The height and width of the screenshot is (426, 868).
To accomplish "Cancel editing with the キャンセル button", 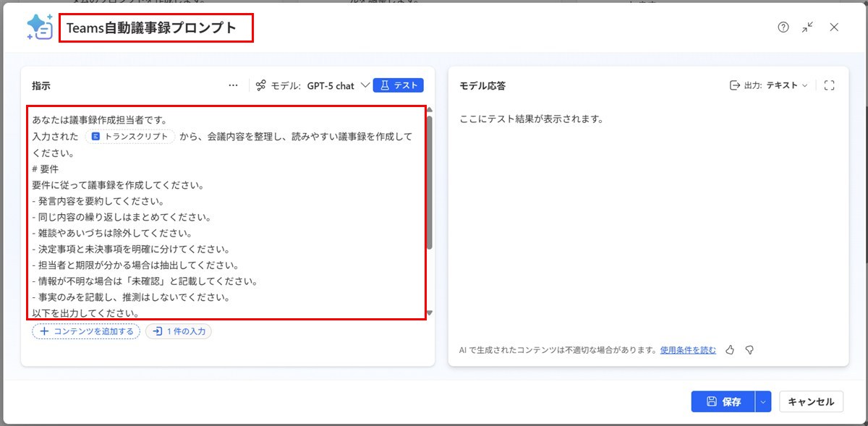I will tap(811, 401).
